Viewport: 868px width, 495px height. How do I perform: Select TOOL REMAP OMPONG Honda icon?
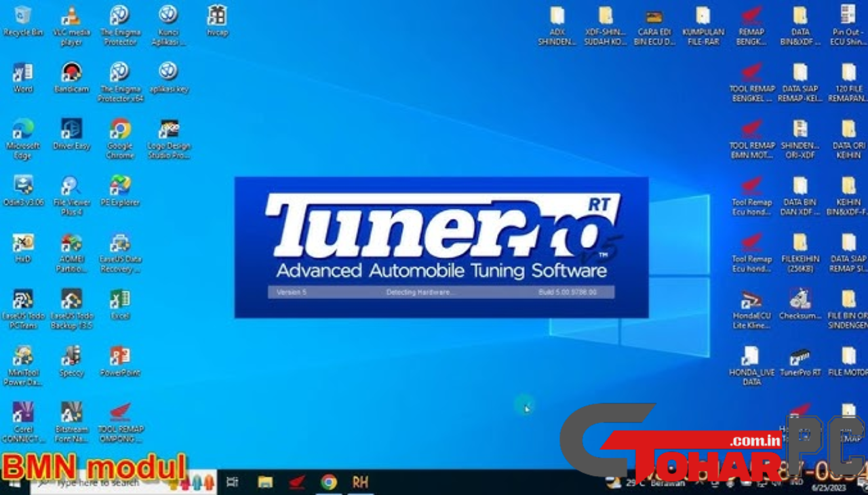[120, 422]
